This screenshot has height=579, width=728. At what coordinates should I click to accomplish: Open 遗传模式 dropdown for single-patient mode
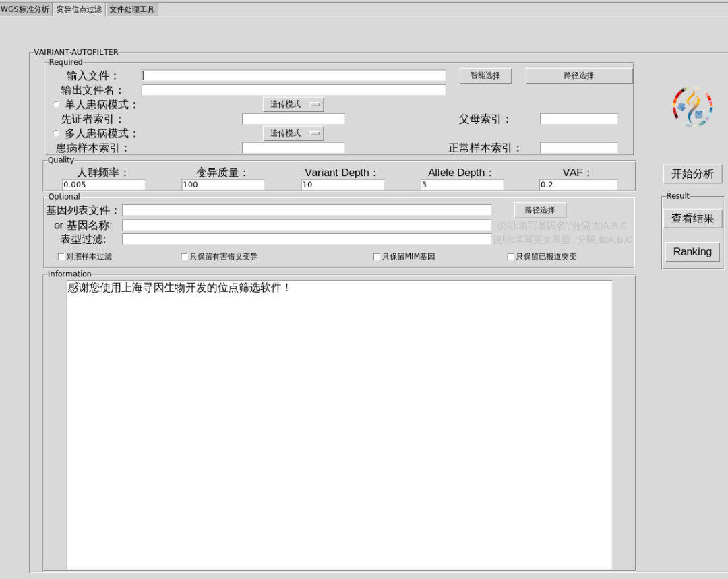click(293, 104)
